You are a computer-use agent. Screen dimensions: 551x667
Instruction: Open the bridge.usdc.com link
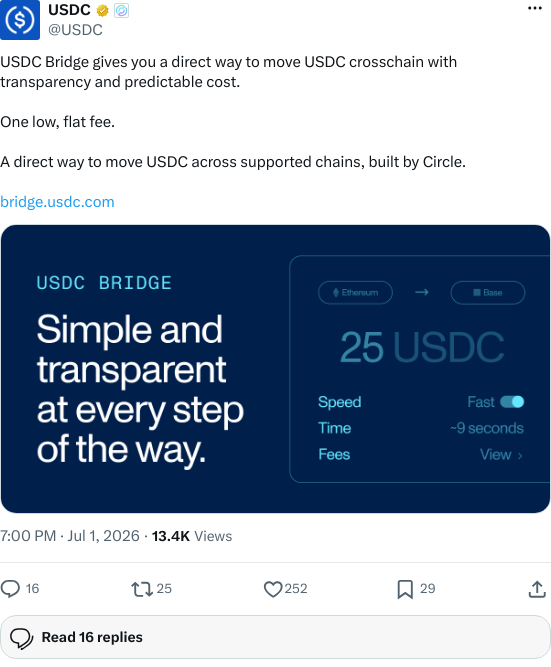(57, 202)
